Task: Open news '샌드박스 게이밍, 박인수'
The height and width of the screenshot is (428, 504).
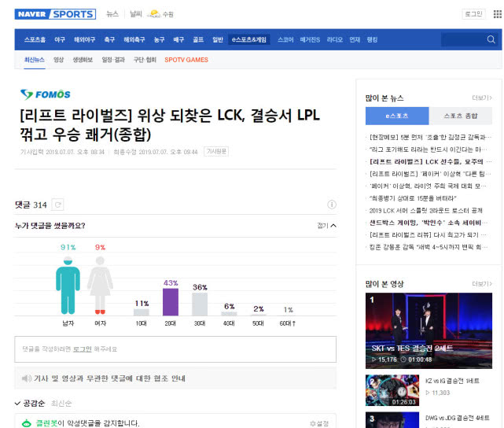Action: [430, 223]
